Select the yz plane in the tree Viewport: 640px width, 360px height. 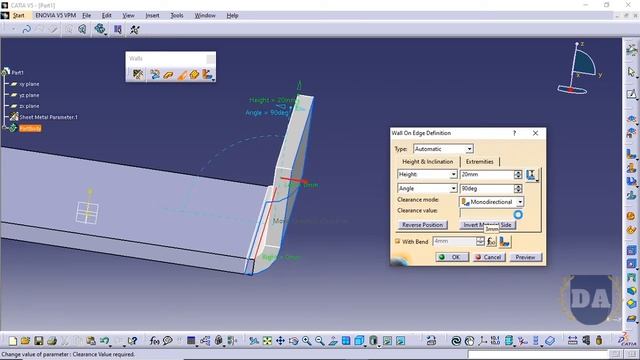(29, 95)
